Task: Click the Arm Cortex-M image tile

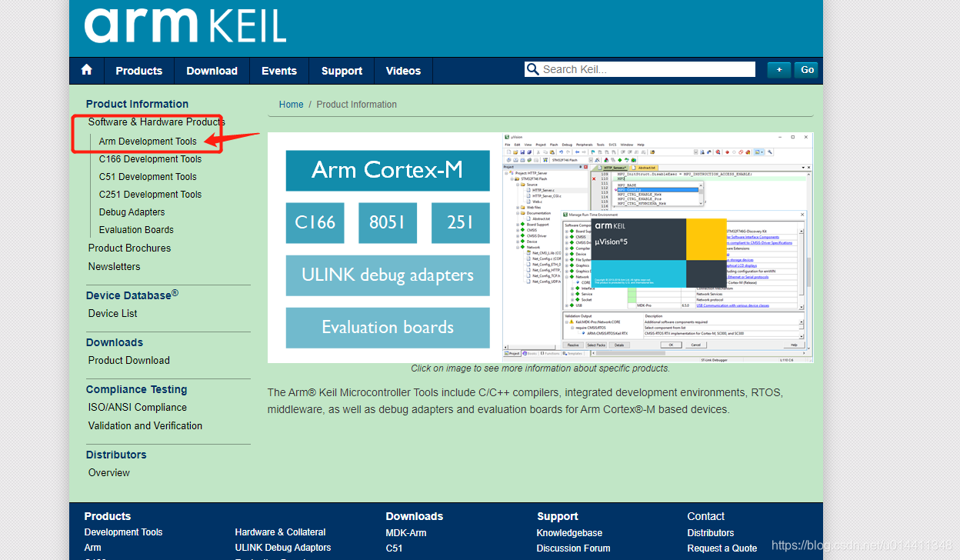Action: 388,171
